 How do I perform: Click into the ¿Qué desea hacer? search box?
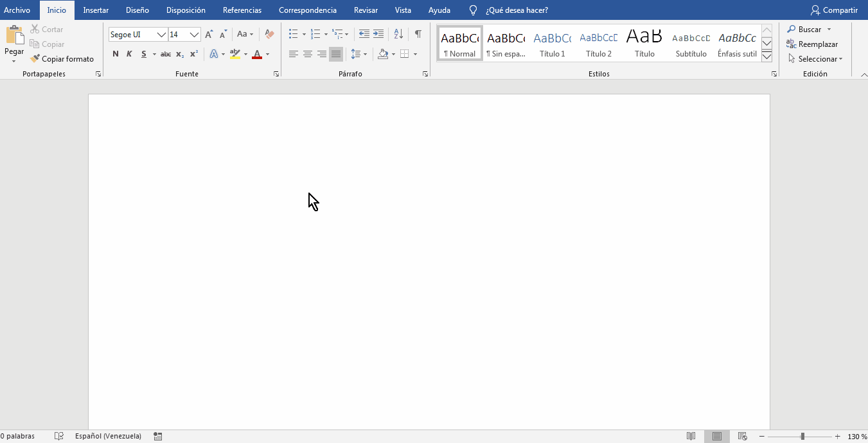[517, 10]
